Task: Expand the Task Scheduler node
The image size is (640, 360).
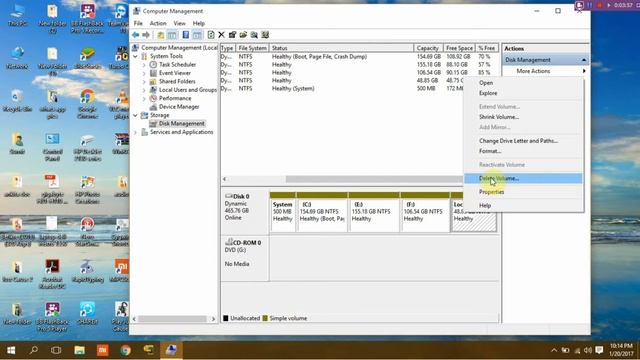Action: click(144, 64)
